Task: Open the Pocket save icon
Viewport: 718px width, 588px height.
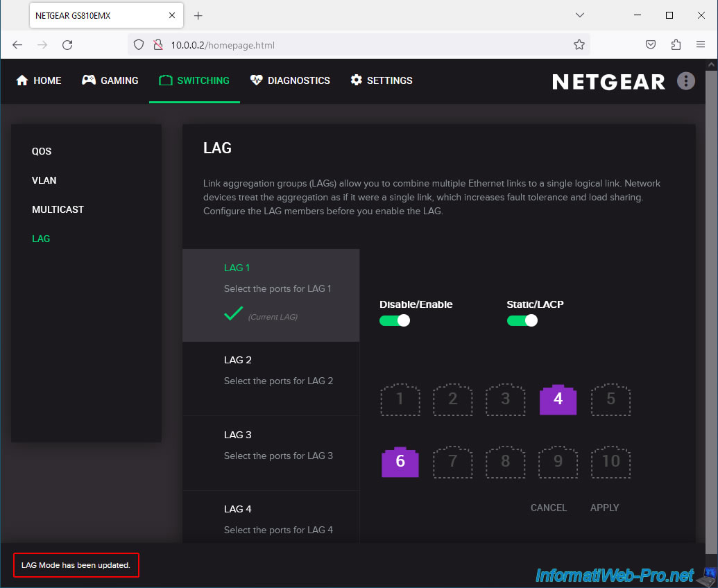Action: tap(650, 45)
